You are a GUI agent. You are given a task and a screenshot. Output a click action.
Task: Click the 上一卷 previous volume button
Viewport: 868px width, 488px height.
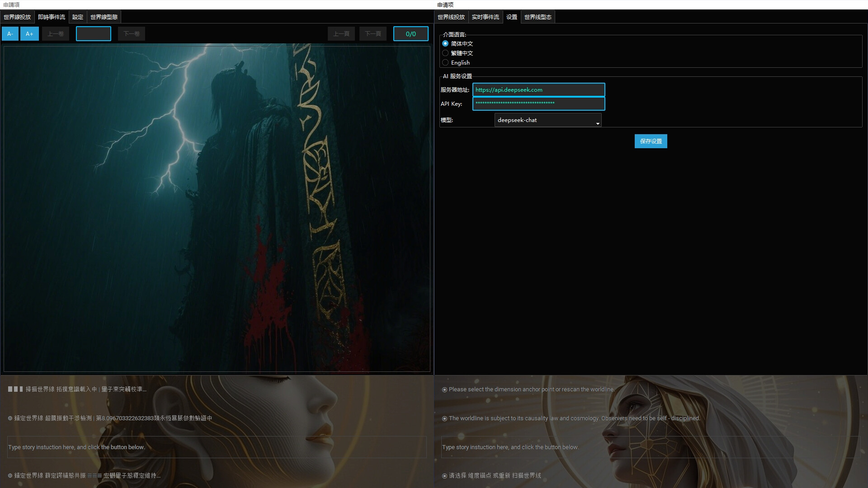click(56, 34)
